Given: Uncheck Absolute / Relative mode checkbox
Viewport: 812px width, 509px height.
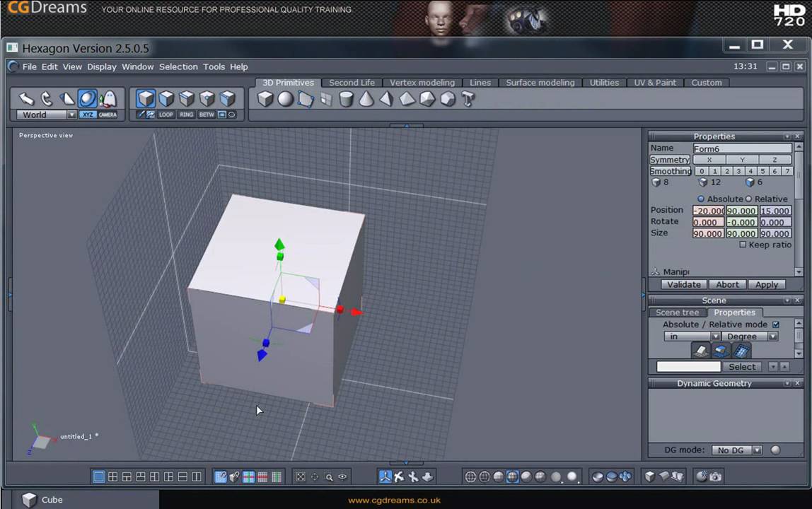Looking at the screenshot, I should [x=776, y=324].
